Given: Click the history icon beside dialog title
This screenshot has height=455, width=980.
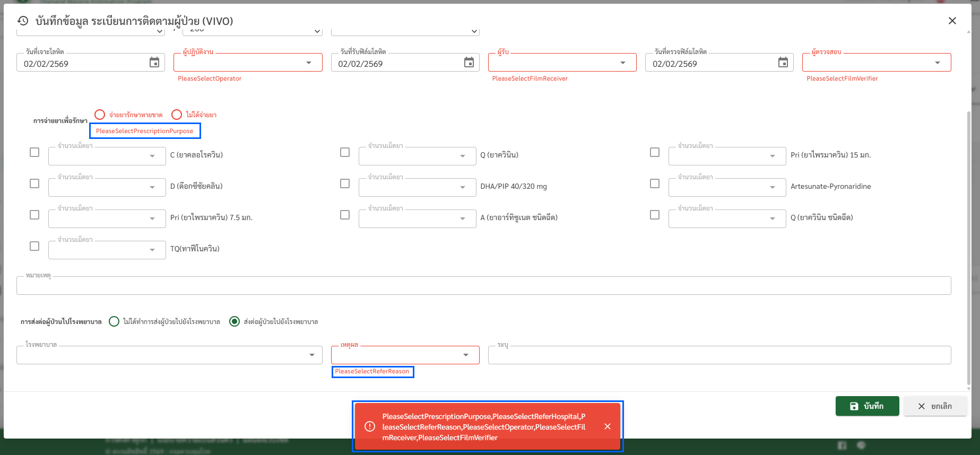Looking at the screenshot, I should 23,21.
